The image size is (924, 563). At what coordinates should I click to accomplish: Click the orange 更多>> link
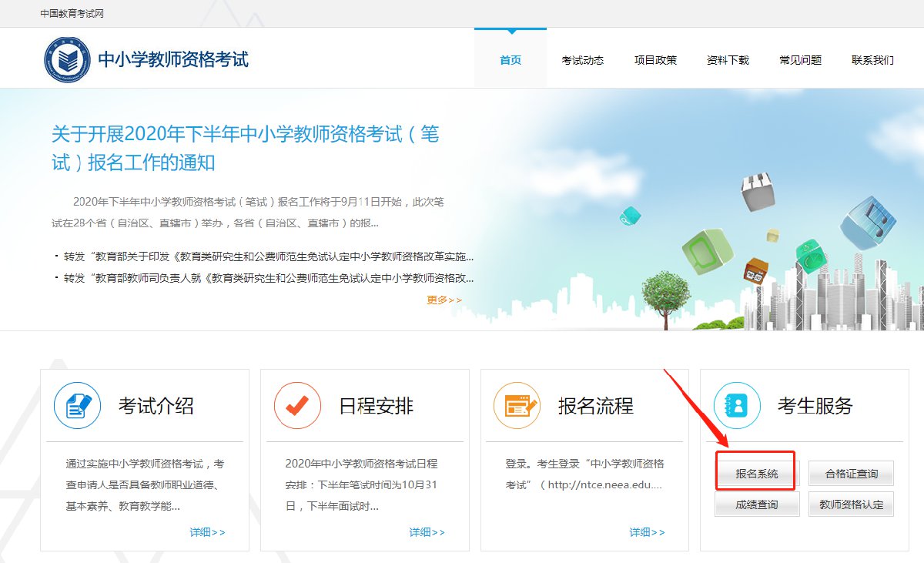444,300
